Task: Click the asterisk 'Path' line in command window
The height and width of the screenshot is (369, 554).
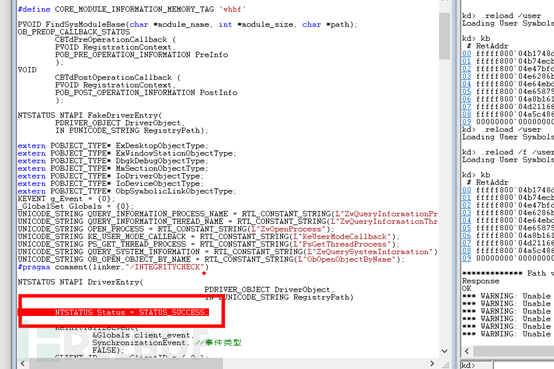Action: point(508,273)
